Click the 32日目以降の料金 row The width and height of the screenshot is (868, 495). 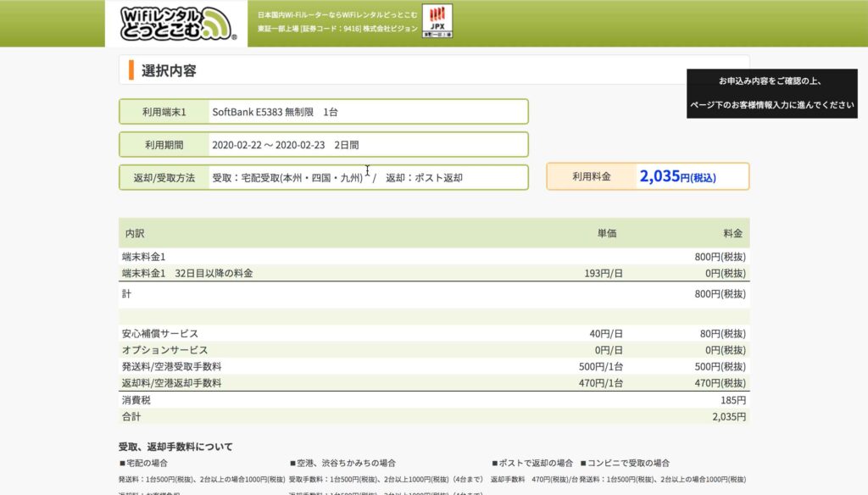point(433,273)
